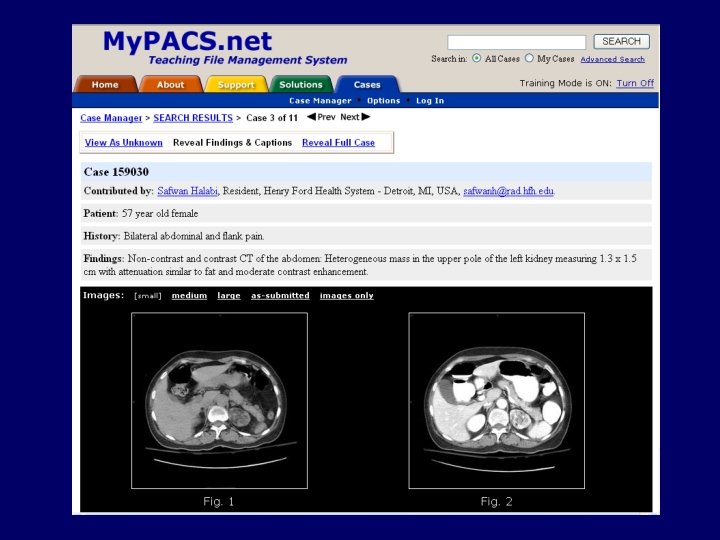Viewport: 720px width, 540px height.
Task: Open the About tab
Action: 170,84
